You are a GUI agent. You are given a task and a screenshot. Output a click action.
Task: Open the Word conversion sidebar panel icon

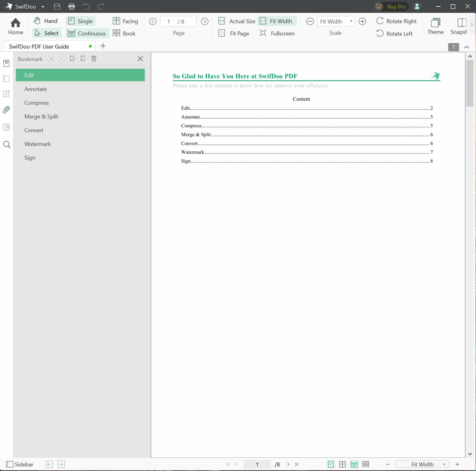click(6, 127)
